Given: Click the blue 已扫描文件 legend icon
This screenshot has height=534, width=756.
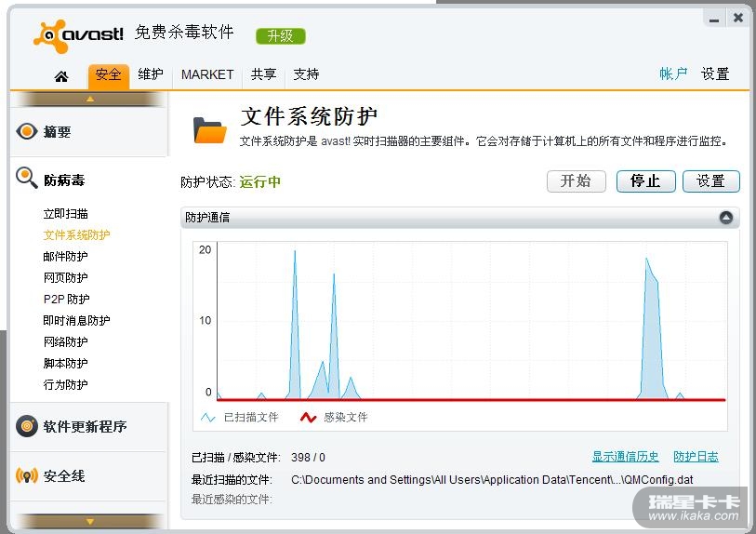Looking at the screenshot, I should point(207,418).
